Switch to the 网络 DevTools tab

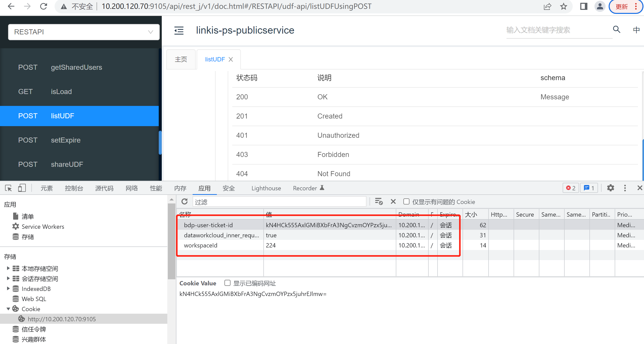tap(131, 188)
